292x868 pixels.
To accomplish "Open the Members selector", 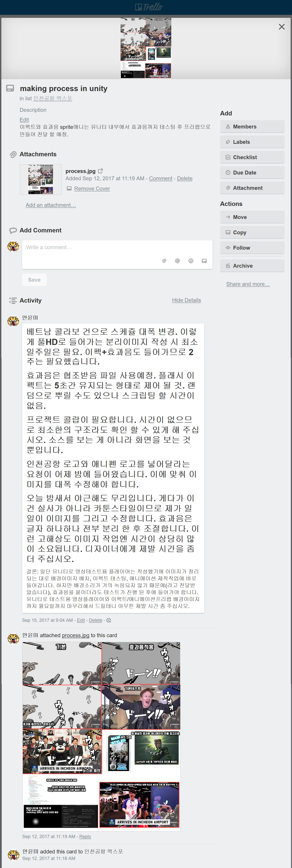I will point(252,127).
